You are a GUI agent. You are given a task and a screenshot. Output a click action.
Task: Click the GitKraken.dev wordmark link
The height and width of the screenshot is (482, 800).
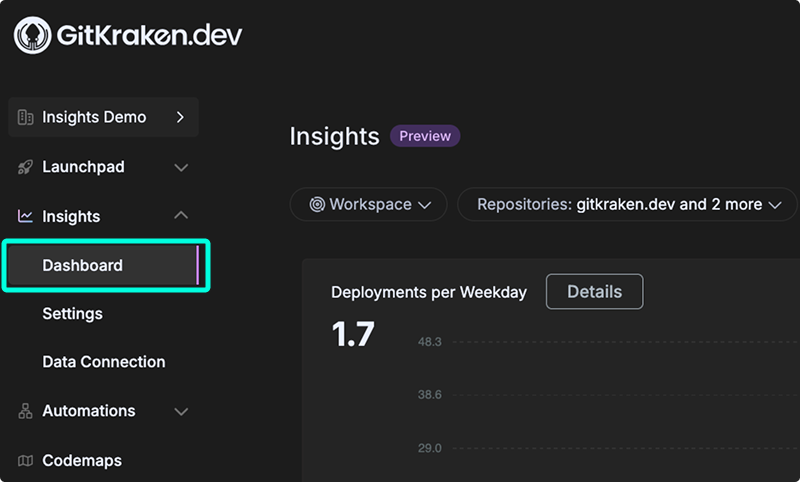[x=149, y=35]
